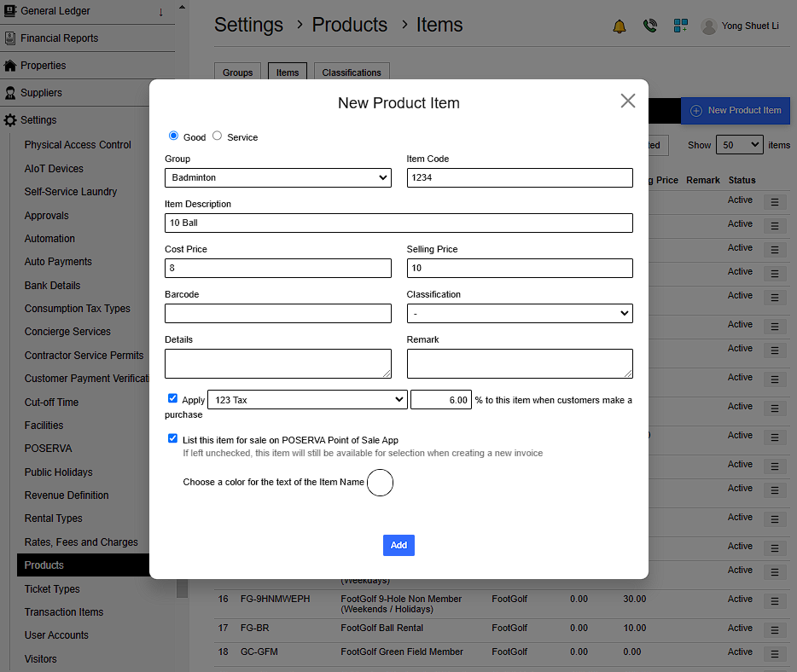Open the green grid apps icon

point(680,26)
